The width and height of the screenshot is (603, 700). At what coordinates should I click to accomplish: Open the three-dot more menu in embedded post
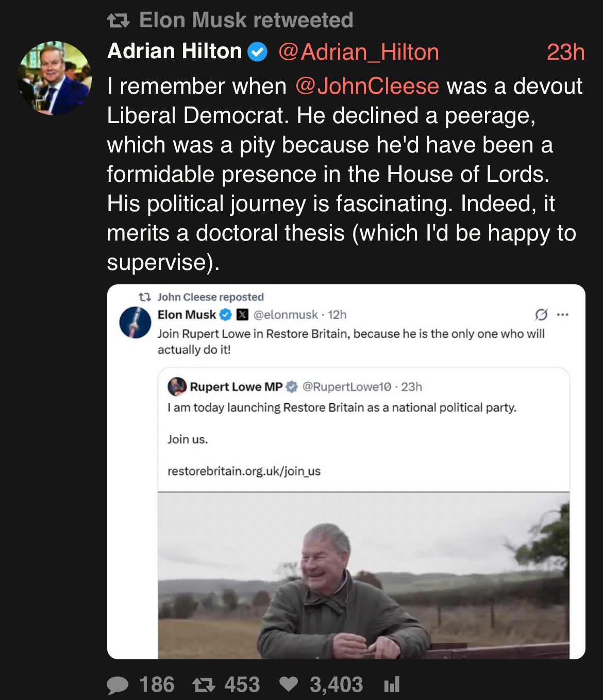563,314
